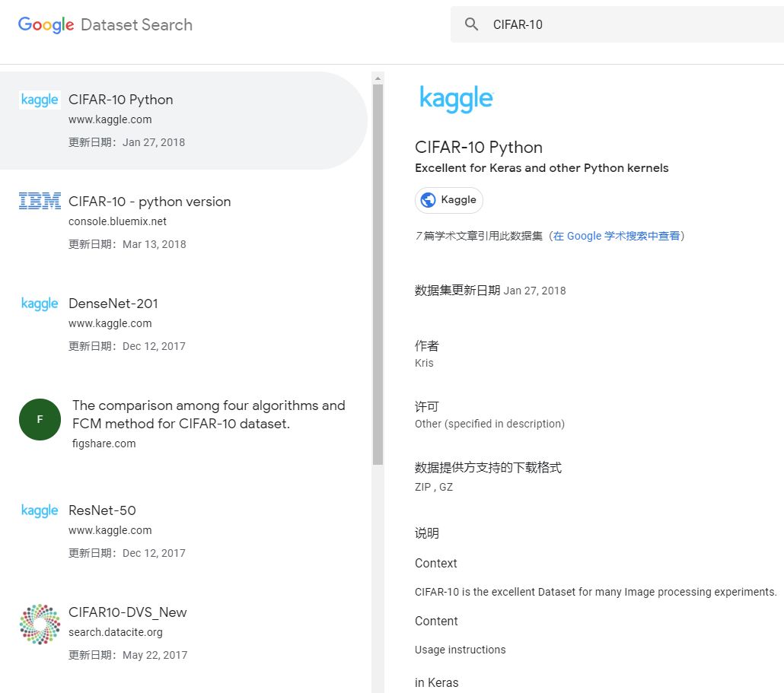Click the results list scrollbar thumb
Screen dimensions: 784x693
[x=378, y=274]
